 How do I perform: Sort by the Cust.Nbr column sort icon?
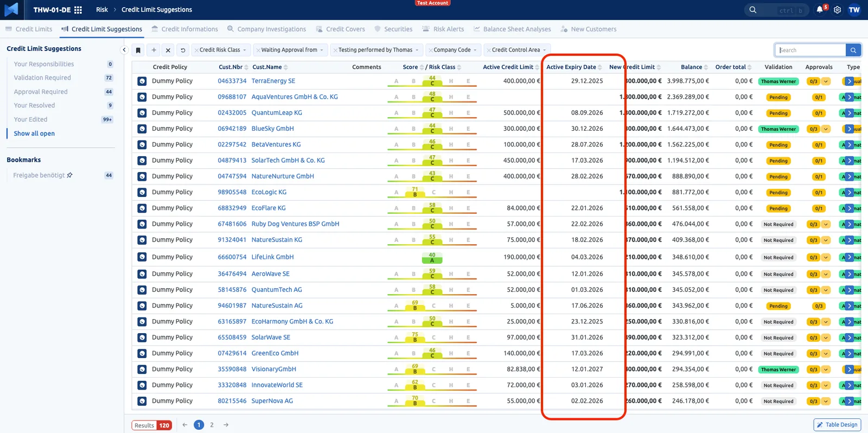246,67
